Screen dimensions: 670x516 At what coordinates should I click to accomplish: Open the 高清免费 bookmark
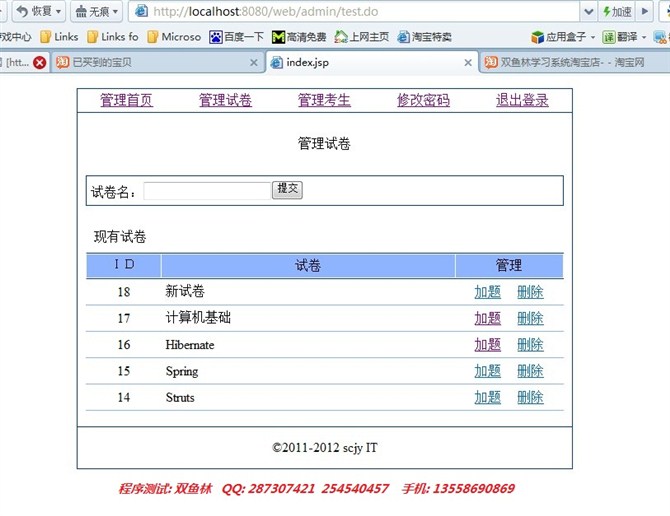pyautogui.click(x=299, y=37)
